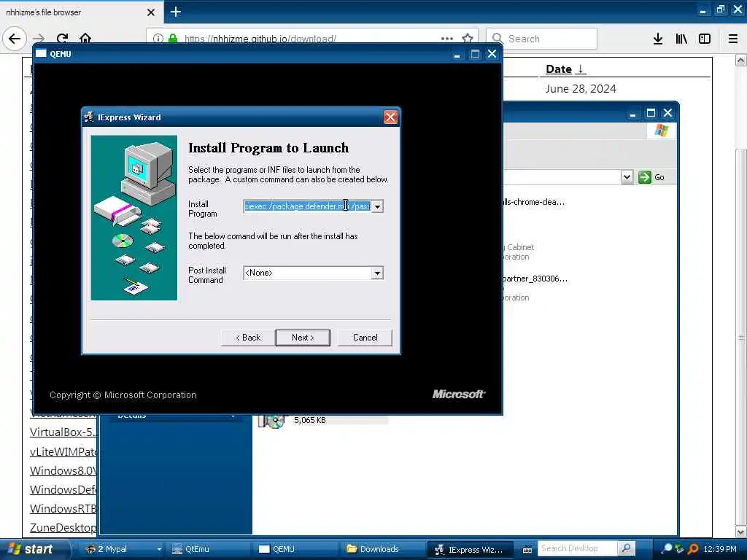This screenshot has width=747, height=560.
Task: Open the vLiteWIMPat file link
Action: click(x=63, y=451)
